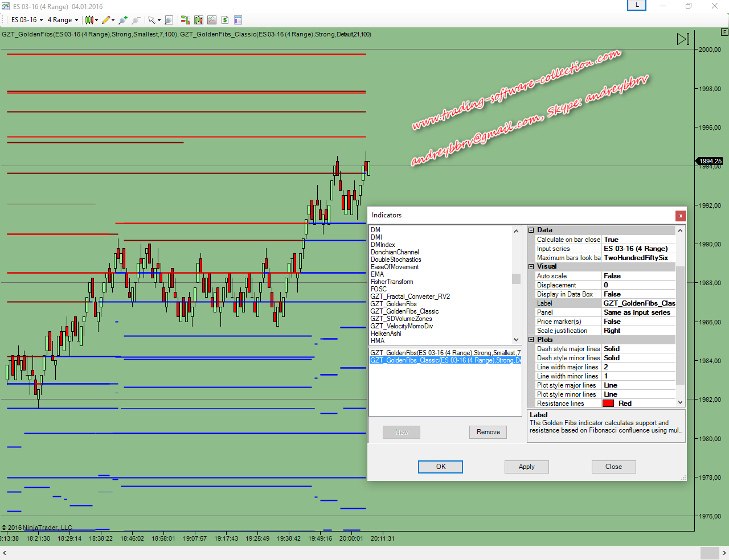
Task: Select the first applied GZT_GoldenFibs indicator
Action: click(444, 353)
